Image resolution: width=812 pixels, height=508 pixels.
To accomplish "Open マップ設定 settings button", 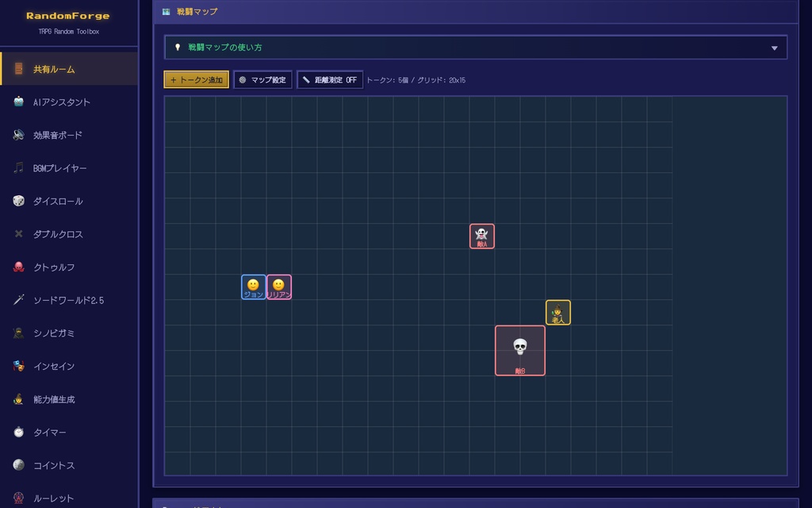I will pos(262,80).
